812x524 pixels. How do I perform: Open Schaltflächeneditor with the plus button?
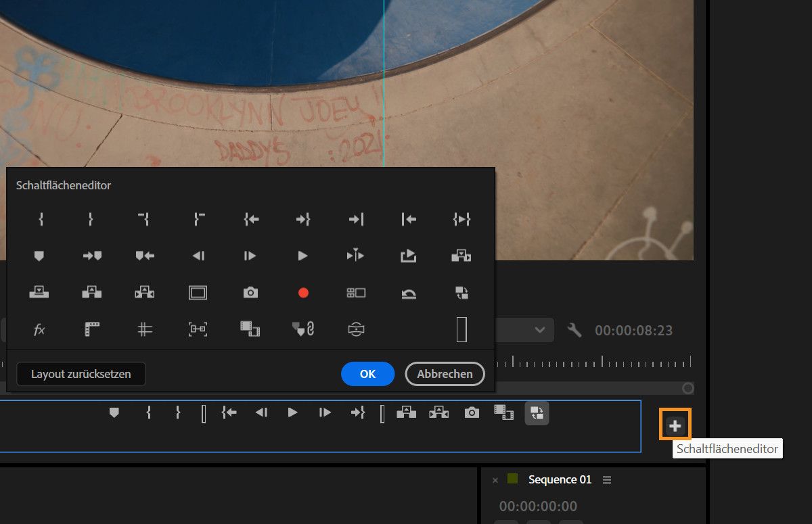pyautogui.click(x=675, y=425)
